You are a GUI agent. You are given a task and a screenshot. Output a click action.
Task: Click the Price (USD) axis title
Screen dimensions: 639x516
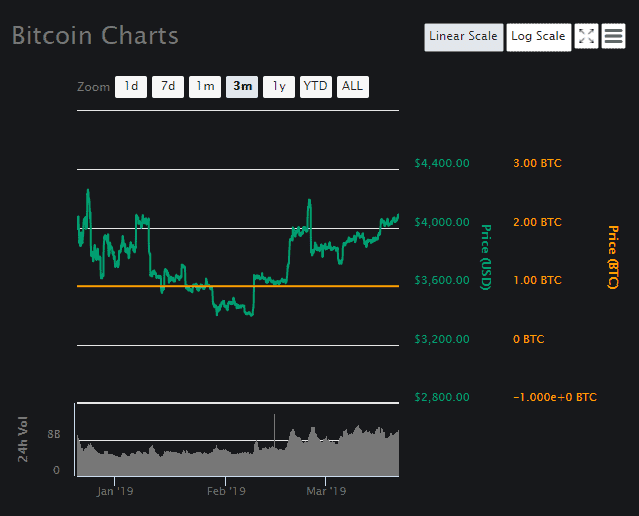[x=486, y=257]
